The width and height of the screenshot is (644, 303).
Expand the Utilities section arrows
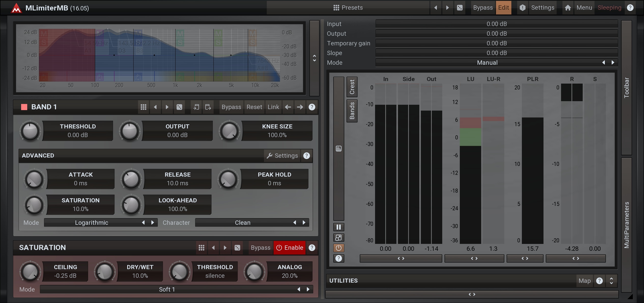[611, 281]
